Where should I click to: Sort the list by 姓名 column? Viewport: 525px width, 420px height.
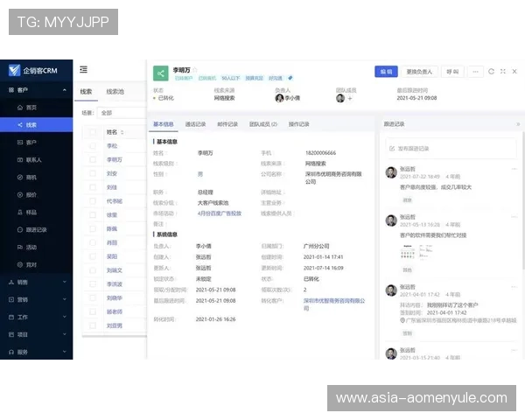tap(122, 132)
